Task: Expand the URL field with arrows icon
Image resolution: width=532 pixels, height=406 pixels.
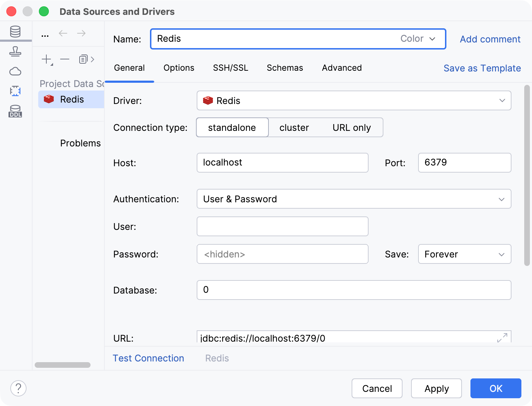Action: [x=502, y=337]
